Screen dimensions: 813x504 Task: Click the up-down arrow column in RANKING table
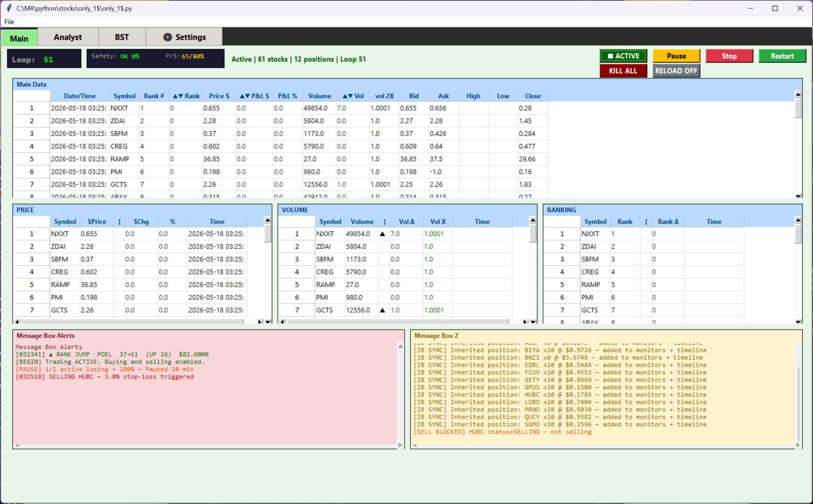pos(646,222)
